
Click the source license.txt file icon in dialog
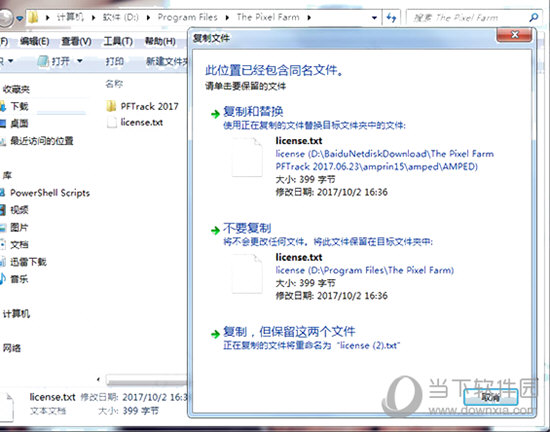[x=247, y=157]
